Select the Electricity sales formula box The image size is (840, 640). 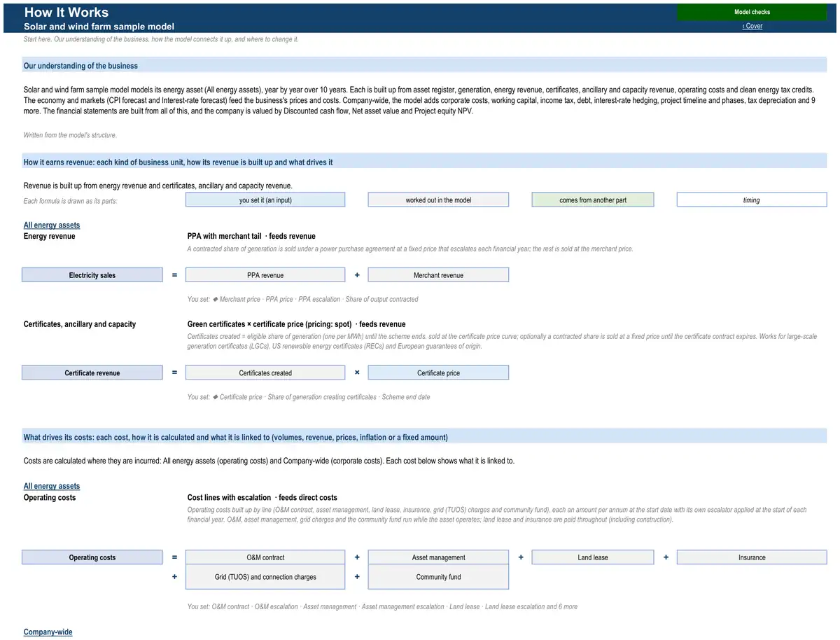[x=92, y=275]
